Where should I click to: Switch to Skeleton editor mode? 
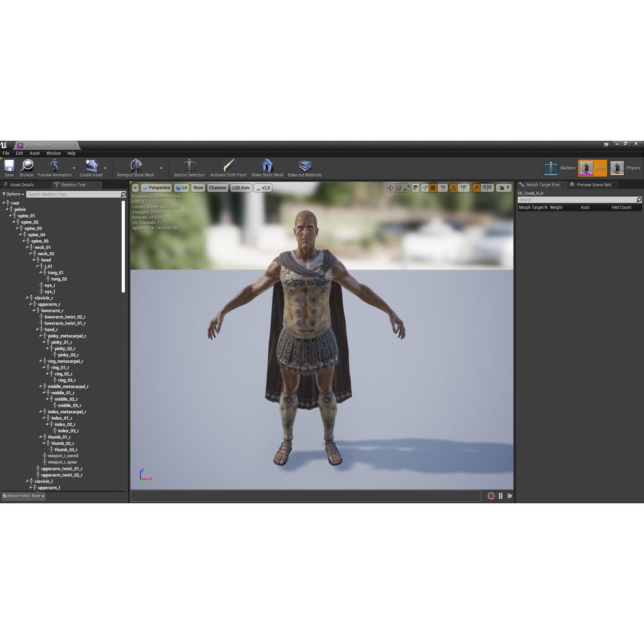click(560, 168)
